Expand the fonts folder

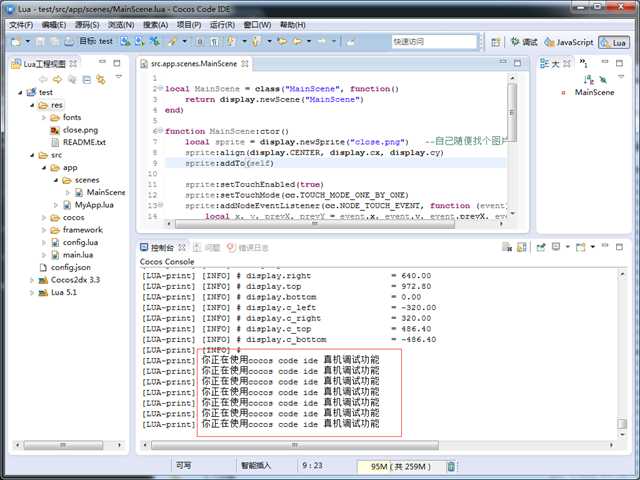pyautogui.click(x=44, y=118)
